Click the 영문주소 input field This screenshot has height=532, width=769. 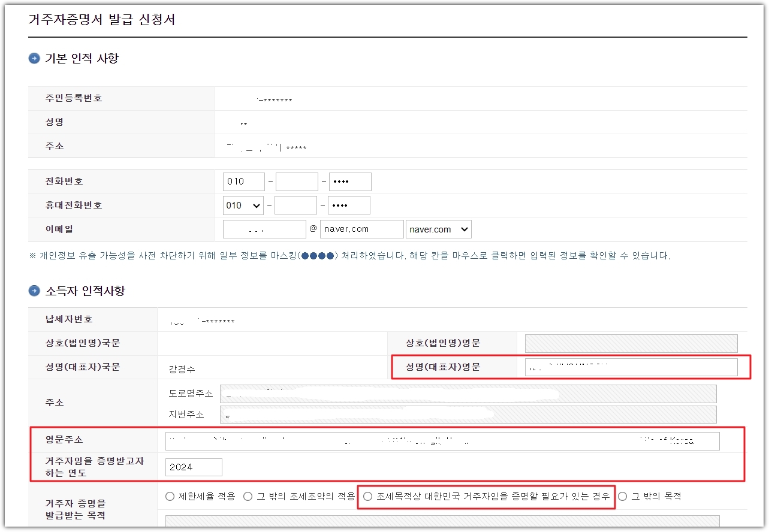441,440
